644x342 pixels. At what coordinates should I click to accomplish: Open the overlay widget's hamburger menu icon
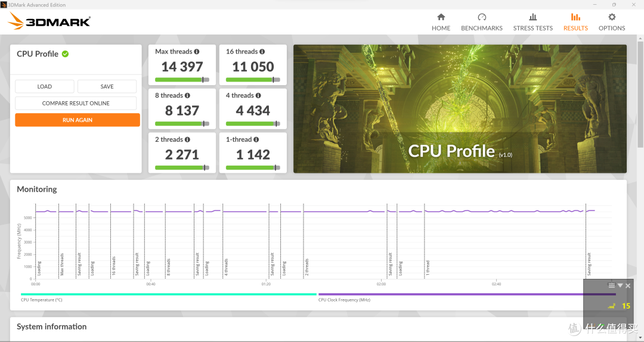tap(612, 285)
